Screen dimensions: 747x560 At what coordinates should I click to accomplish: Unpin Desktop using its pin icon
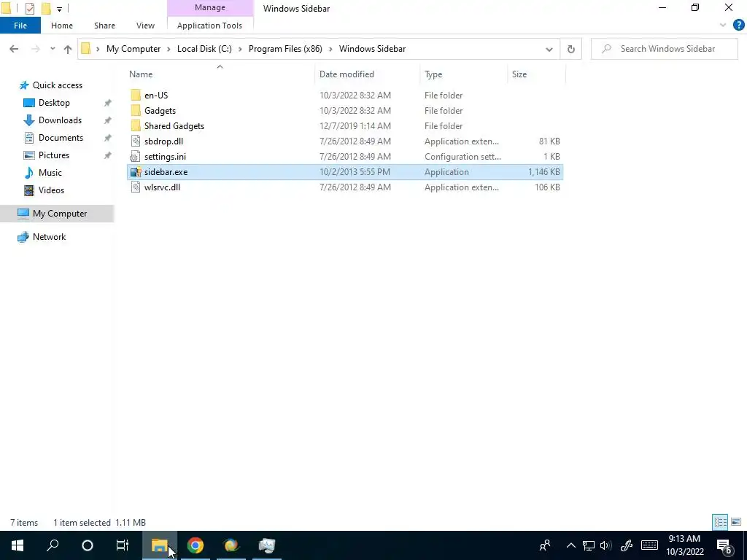(108, 103)
